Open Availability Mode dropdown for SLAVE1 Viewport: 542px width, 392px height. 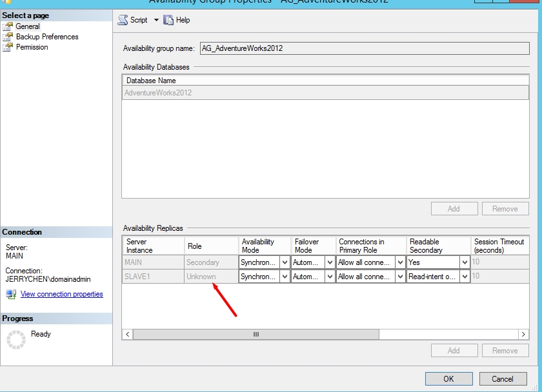point(285,277)
